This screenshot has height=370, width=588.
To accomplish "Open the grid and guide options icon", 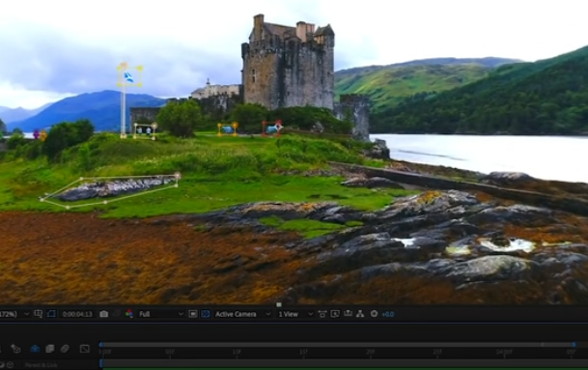I will click(x=38, y=314).
